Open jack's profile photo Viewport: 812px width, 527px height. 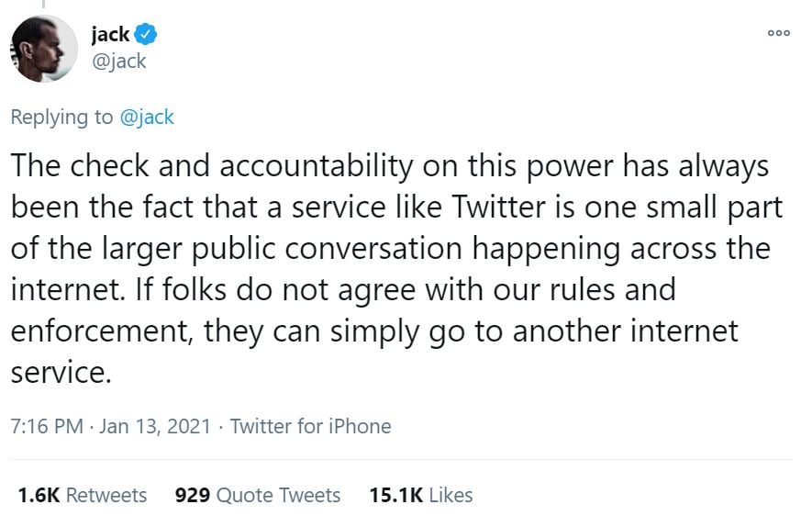coord(43,49)
